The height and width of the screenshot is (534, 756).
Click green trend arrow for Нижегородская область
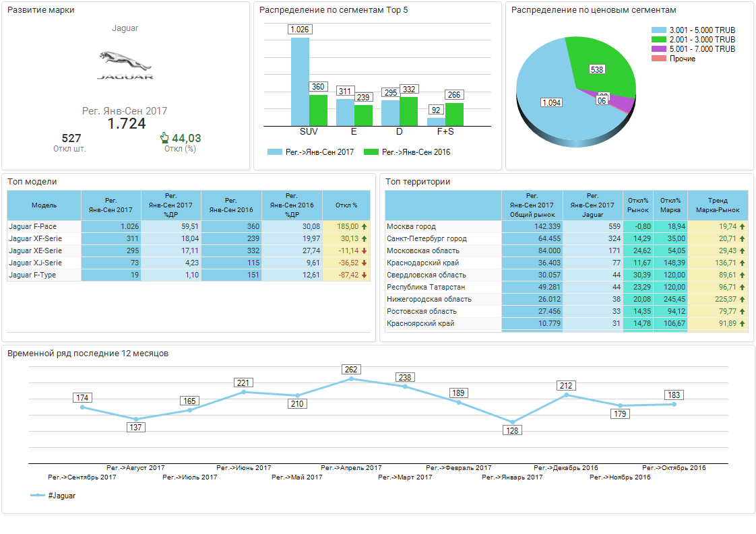coord(743,300)
